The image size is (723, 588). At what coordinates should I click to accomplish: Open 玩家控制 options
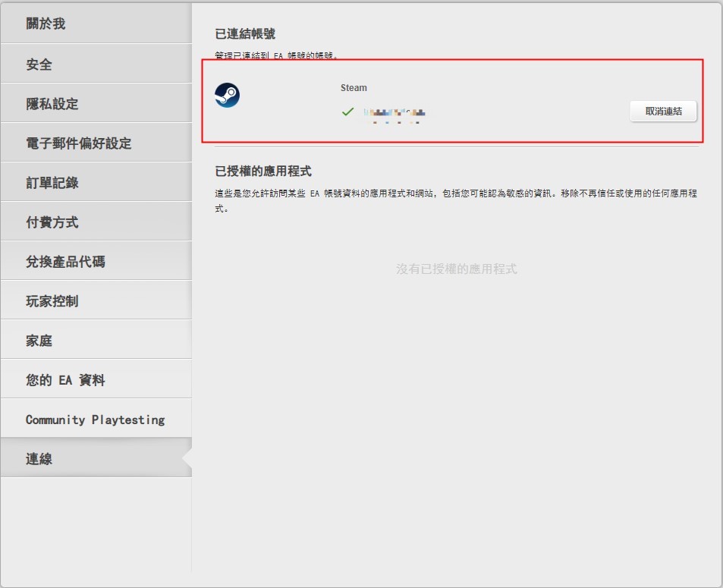pos(52,300)
